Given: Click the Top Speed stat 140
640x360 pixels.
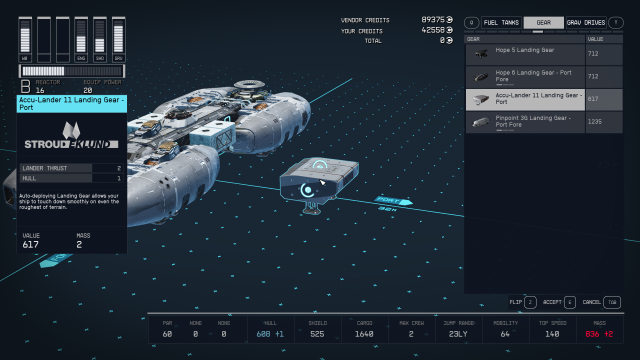Looking at the screenshot, I should 552,330.
